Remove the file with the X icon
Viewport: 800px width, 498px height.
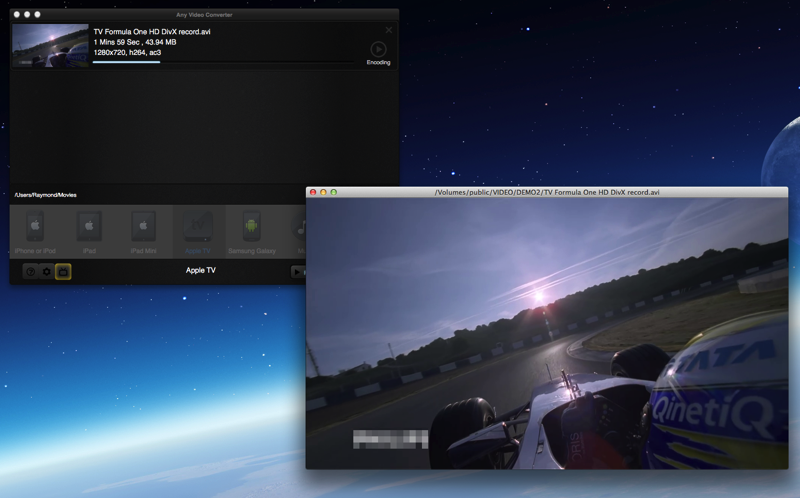(x=389, y=30)
